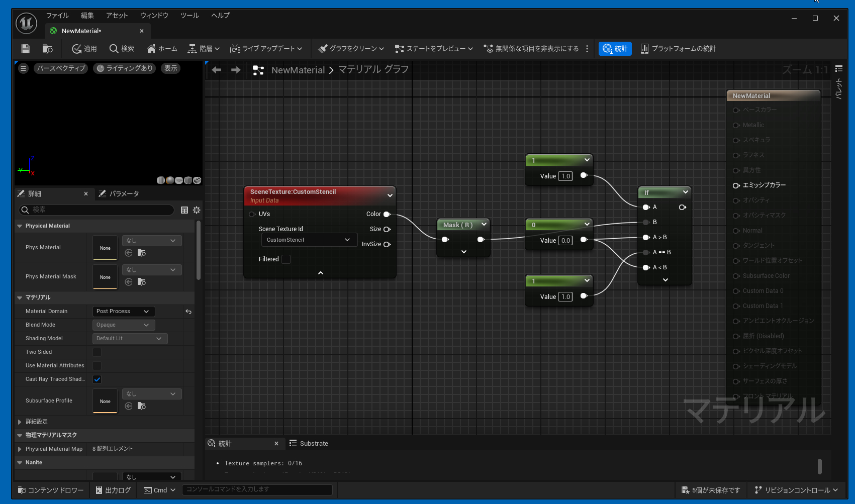Click the Save material icon
The height and width of the screenshot is (504, 855).
[x=26, y=49]
